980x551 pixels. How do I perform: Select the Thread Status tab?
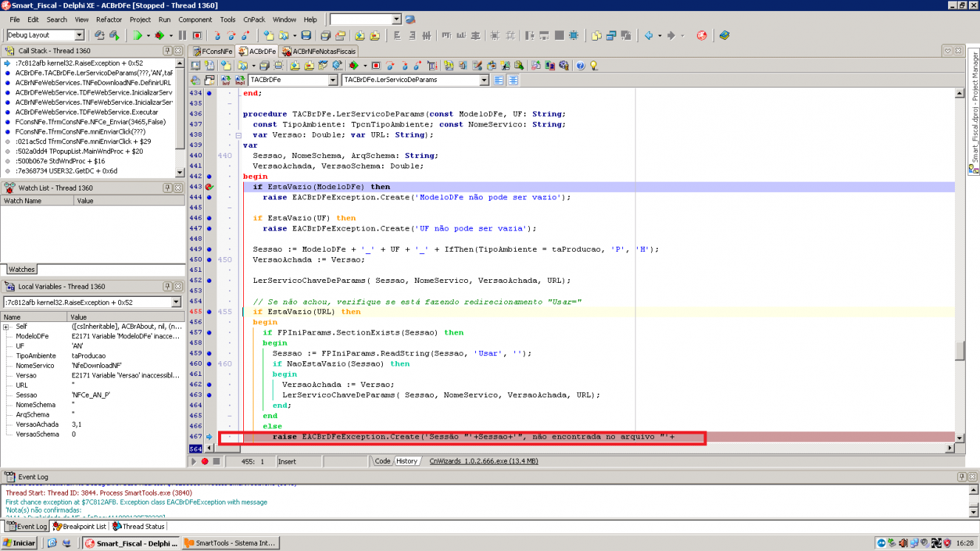point(138,527)
